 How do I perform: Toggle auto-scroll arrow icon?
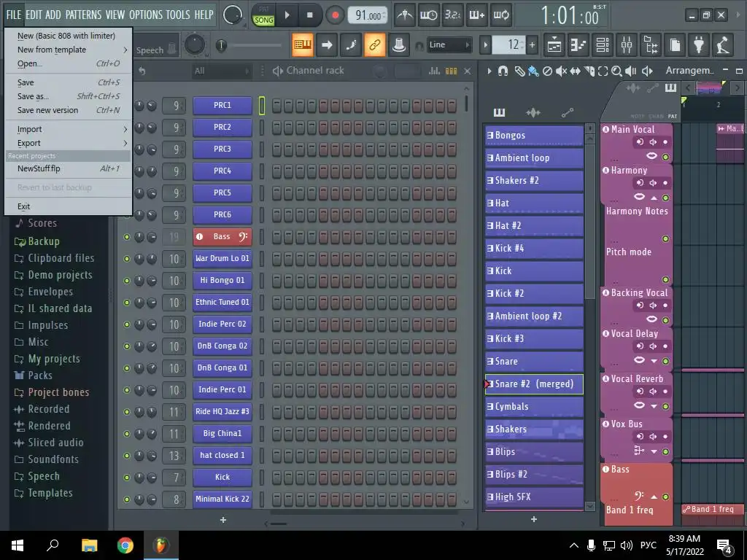(x=327, y=45)
